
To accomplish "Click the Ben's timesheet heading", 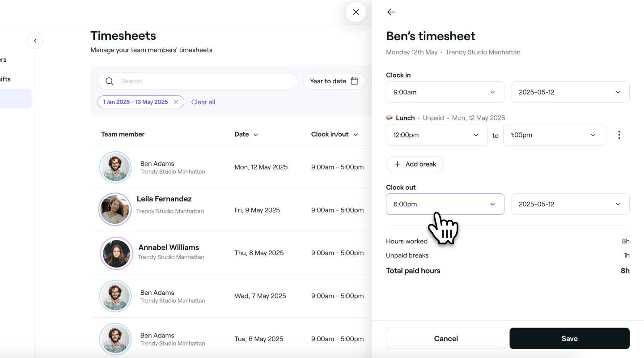I will [x=431, y=36].
